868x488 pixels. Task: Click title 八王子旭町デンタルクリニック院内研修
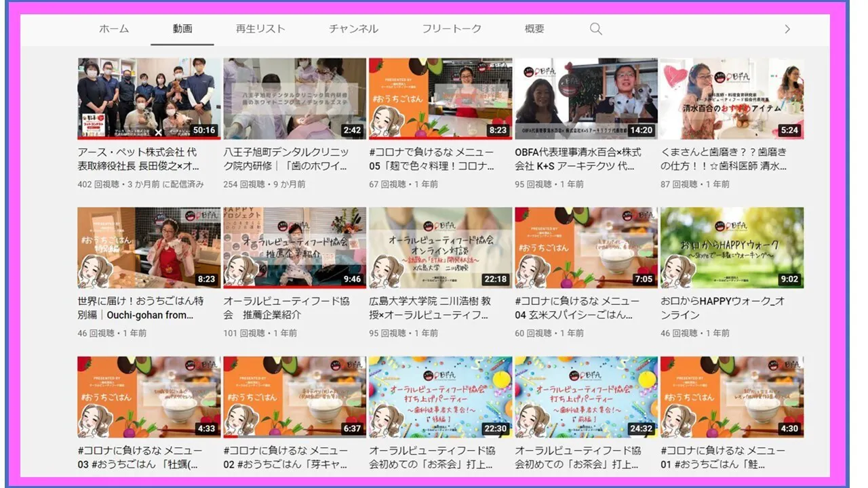[x=286, y=159]
